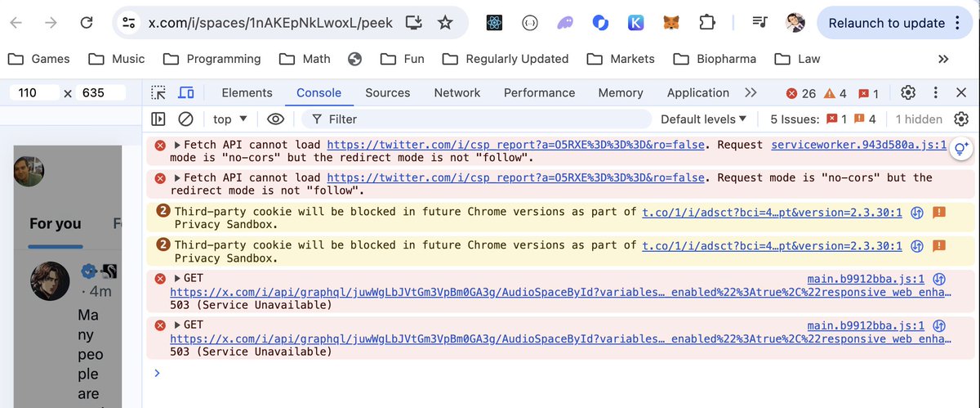The height and width of the screenshot is (408, 980).
Task: Open the MetaMask fox extension
Action: point(670,23)
